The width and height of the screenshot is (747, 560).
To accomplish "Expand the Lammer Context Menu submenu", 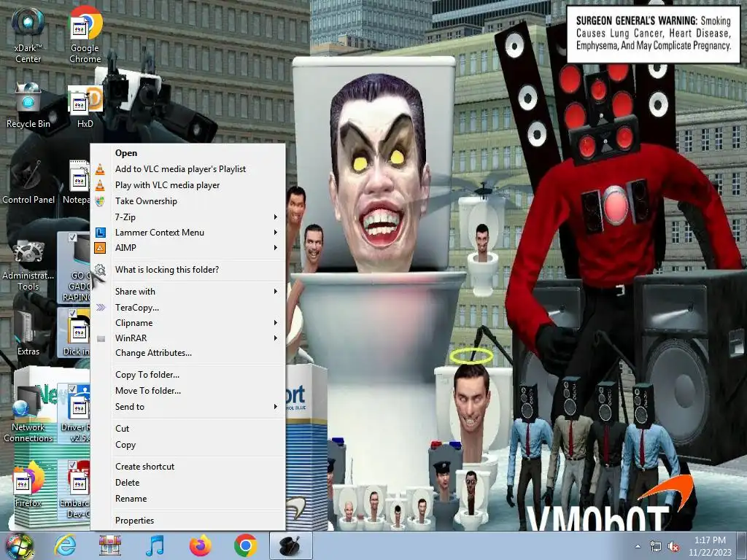I will tap(187, 233).
